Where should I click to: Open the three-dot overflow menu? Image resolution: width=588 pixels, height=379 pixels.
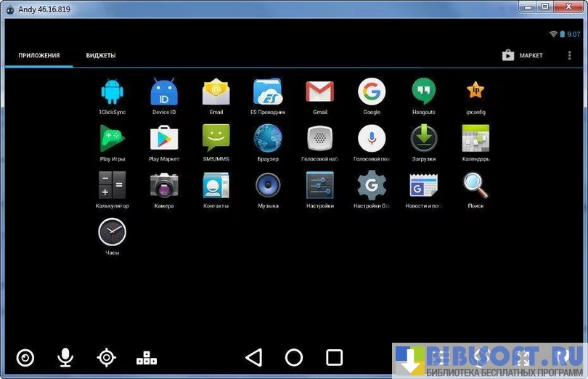[569, 56]
